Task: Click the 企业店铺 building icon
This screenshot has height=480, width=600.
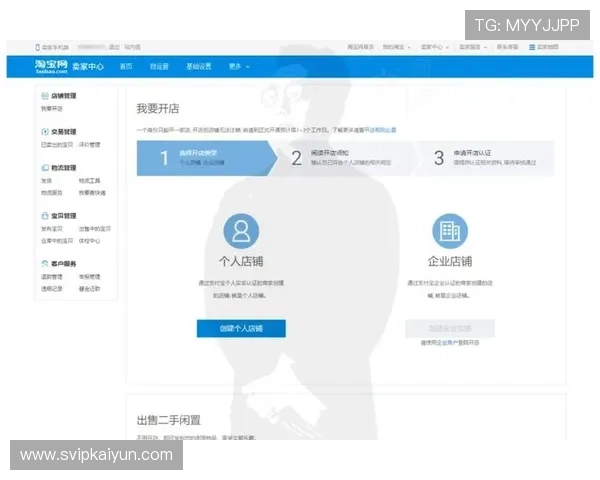Action: (450, 231)
